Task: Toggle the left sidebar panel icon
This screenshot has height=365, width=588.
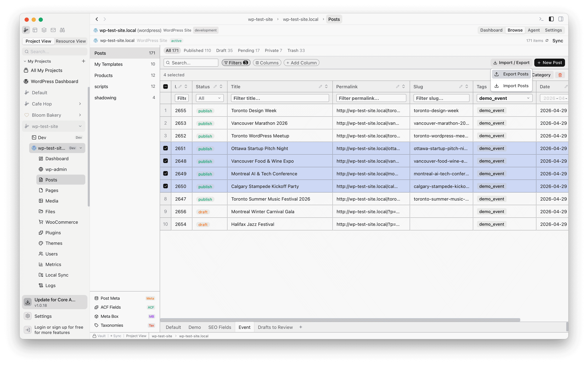Action: click(x=551, y=19)
